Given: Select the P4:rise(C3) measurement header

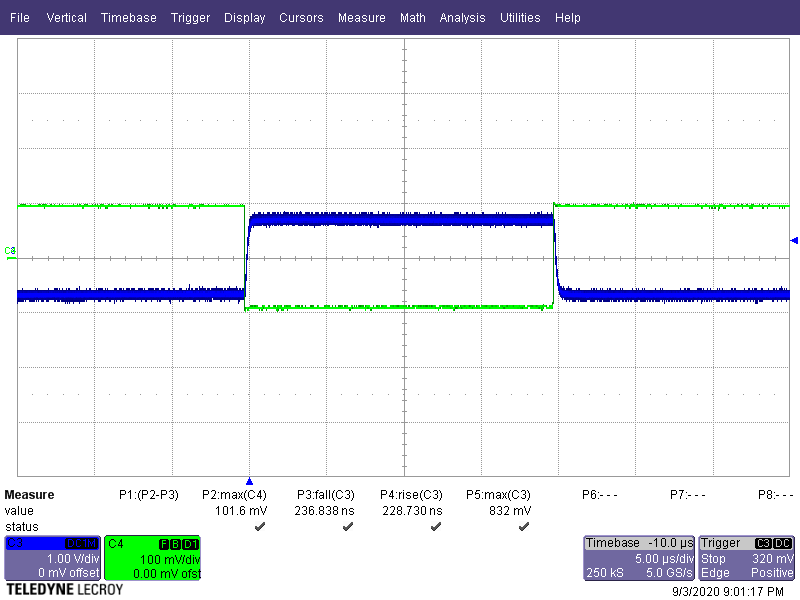Looking at the screenshot, I should [x=411, y=495].
